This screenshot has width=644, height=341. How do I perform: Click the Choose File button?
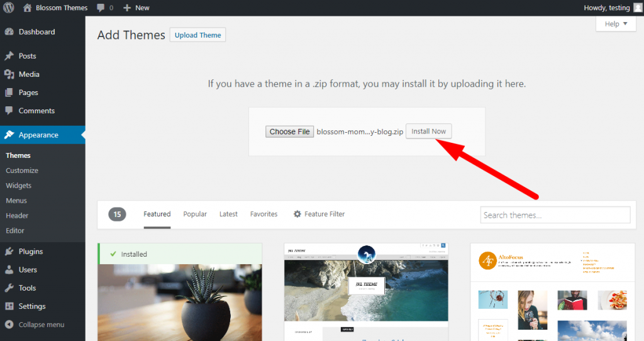(x=289, y=131)
